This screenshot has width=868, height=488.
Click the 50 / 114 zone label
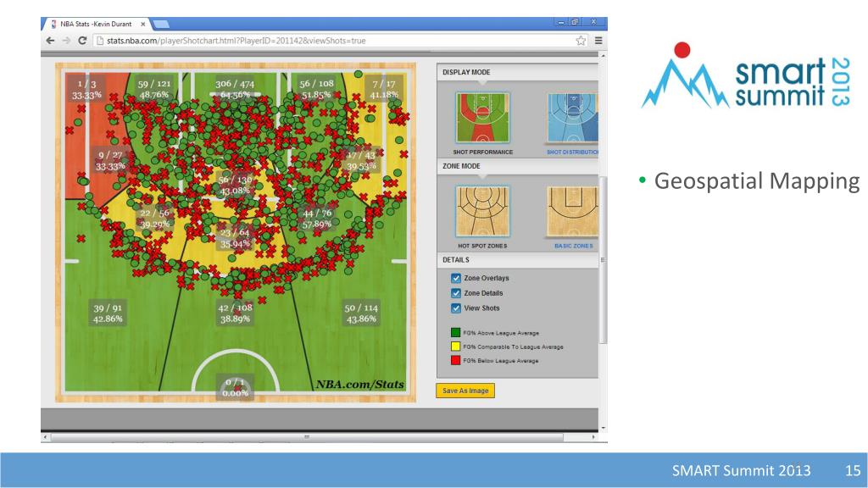361,313
